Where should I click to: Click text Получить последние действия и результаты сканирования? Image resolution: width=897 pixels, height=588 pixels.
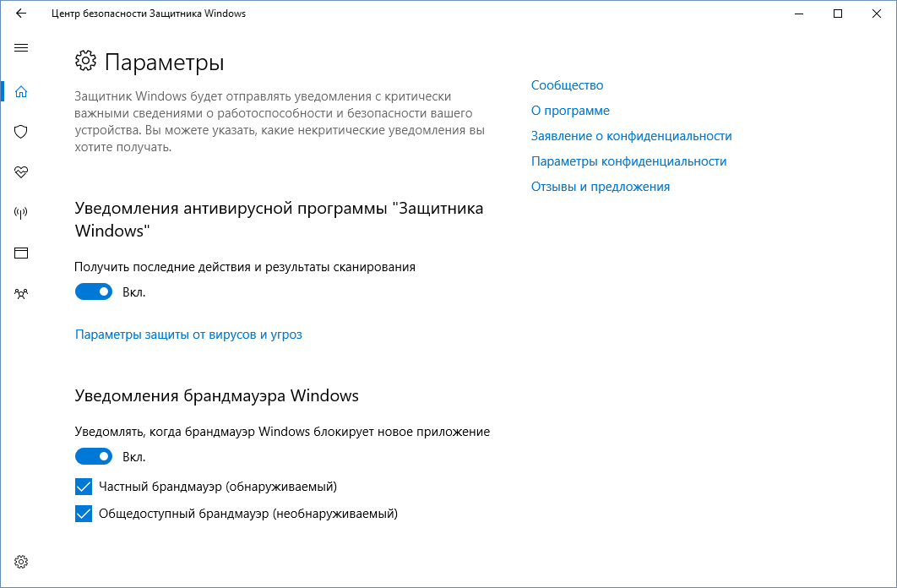[245, 267]
